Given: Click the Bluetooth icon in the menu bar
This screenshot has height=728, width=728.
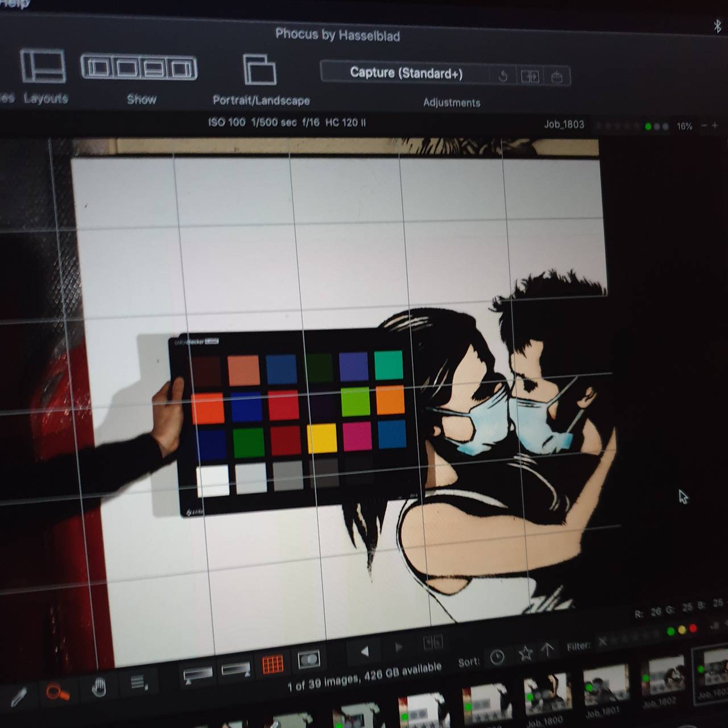Looking at the screenshot, I should [x=717, y=26].
